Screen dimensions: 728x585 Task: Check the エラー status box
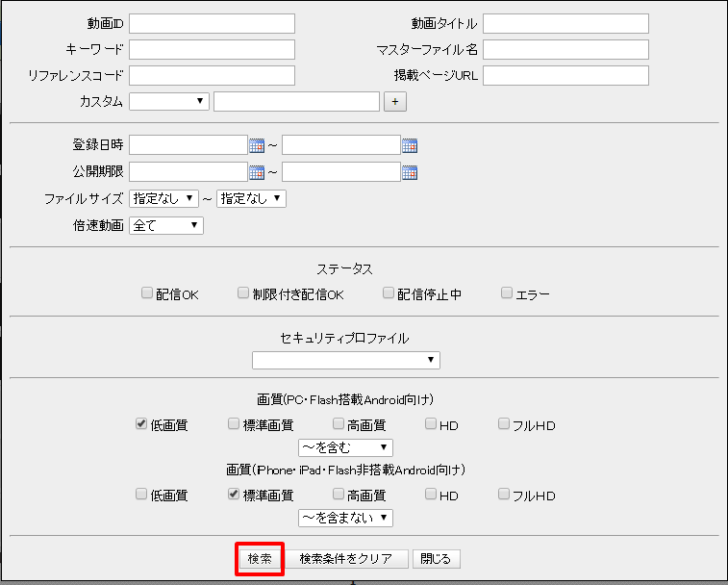(x=507, y=292)
